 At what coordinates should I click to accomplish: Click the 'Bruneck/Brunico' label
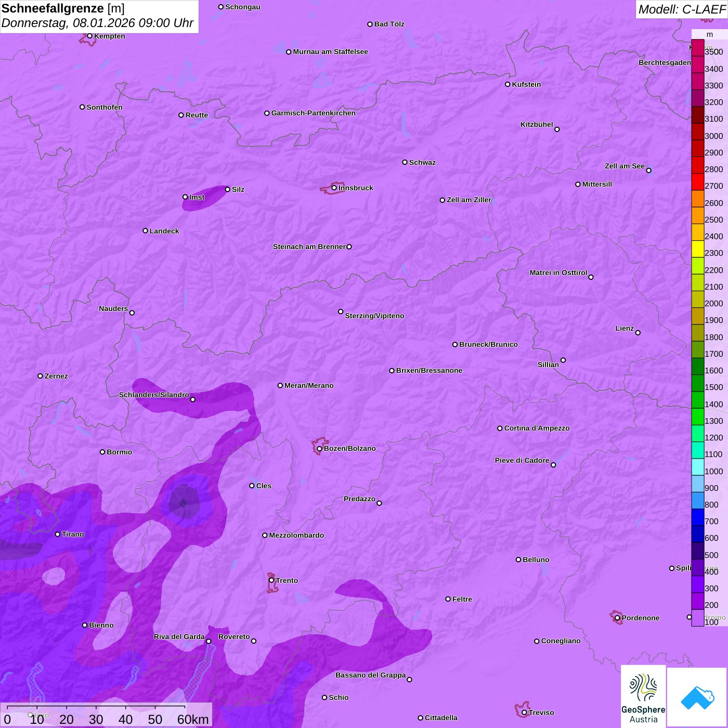coord(488,344)
